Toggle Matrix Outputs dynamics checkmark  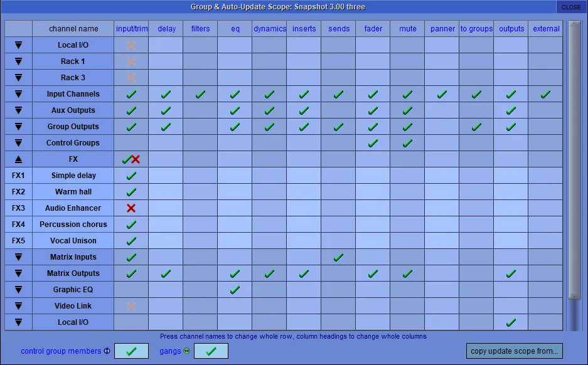click(x=270, y=273)
